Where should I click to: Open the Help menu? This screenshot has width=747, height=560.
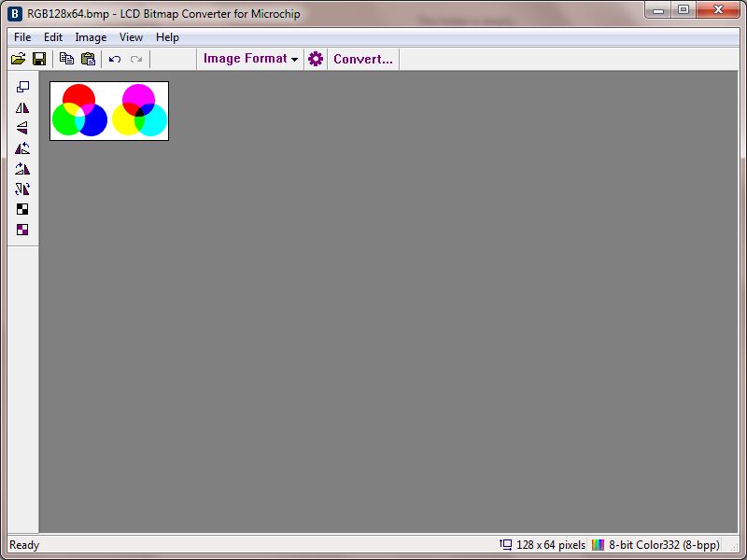(167, 37)
